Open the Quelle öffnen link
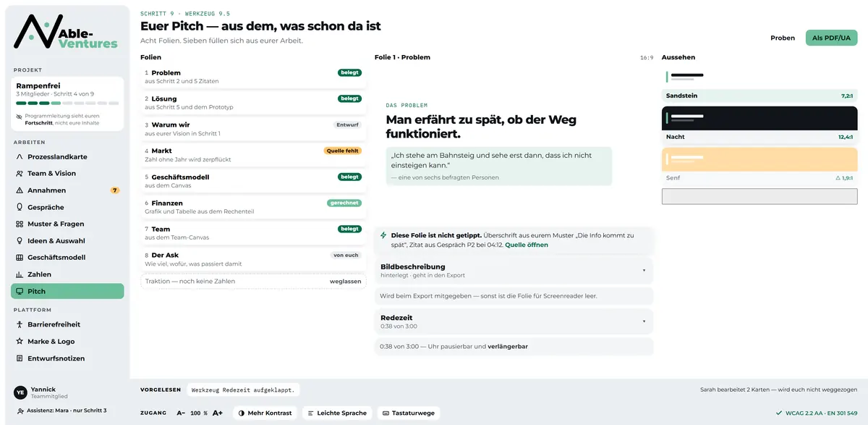The height and width of the screenshot is (425, 868). pyautogui.click(x=527, y=245)
